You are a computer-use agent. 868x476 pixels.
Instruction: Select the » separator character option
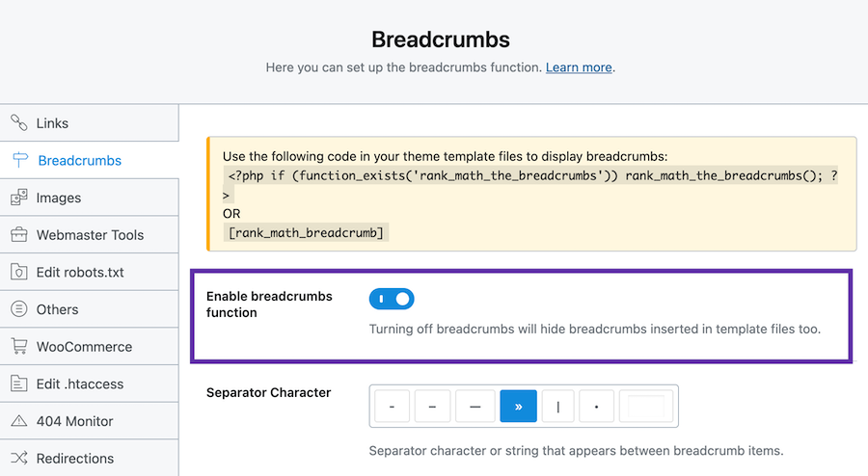tap(518, 407)
